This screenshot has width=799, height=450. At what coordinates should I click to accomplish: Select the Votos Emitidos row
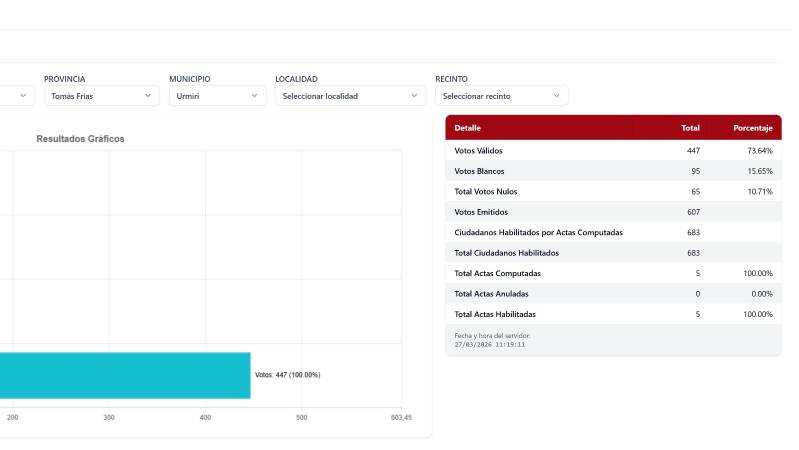(x=612, y=212)
